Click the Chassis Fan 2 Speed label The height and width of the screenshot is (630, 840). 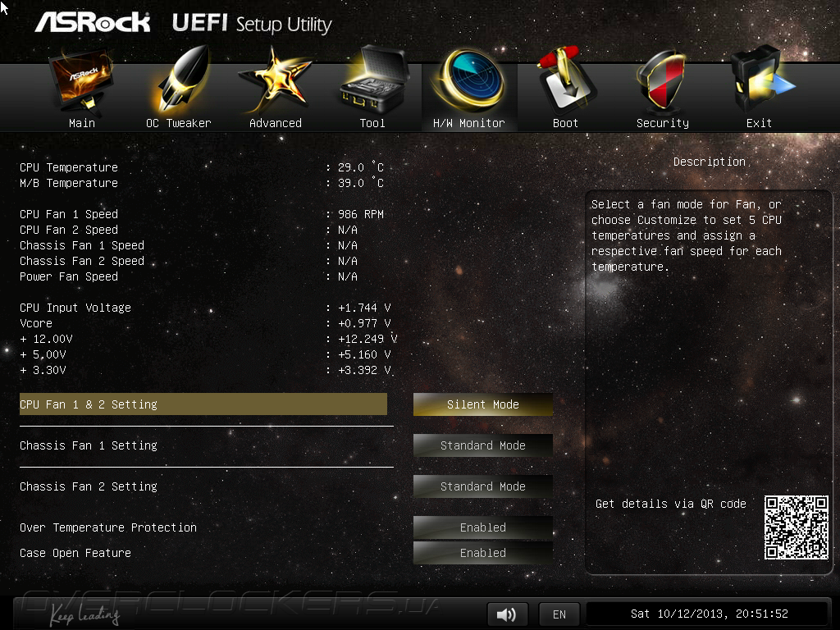click(82, 261)
